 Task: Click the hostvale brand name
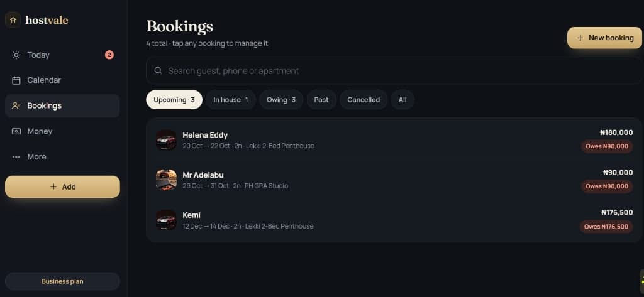click(x=47, y=19)
